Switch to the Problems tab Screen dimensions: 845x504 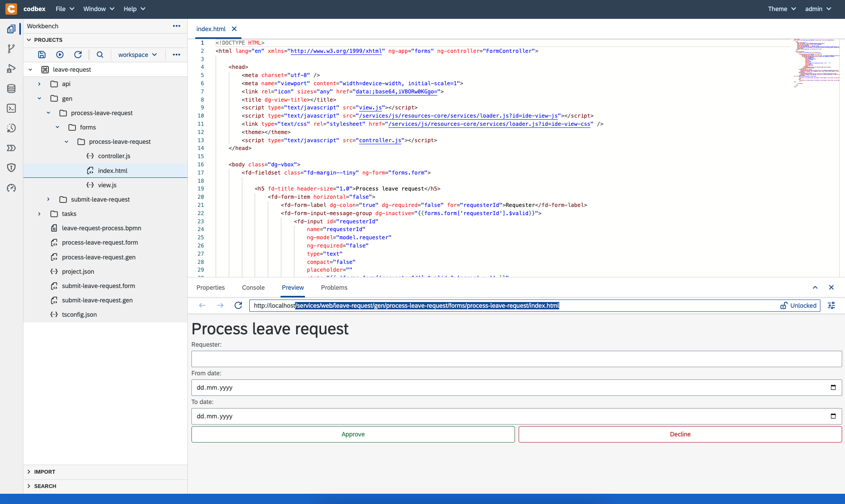click(334, 288)
